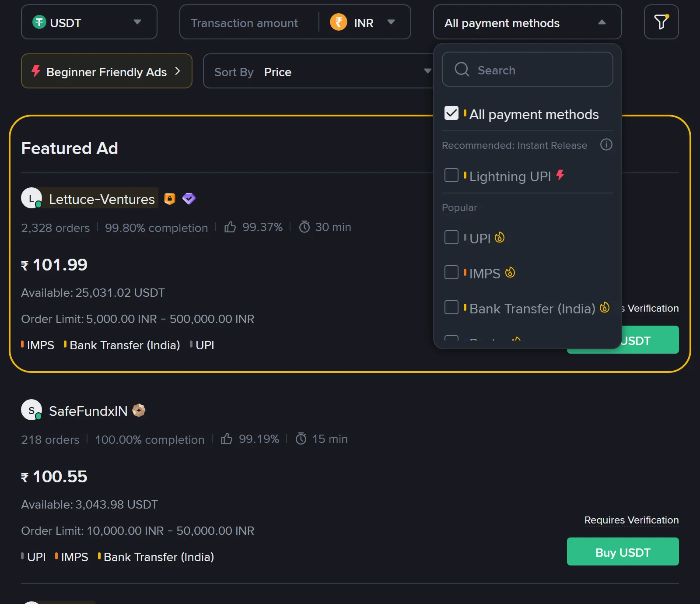
Task: Click Lettuce-Ventures avatar circle
Action: 31,198
